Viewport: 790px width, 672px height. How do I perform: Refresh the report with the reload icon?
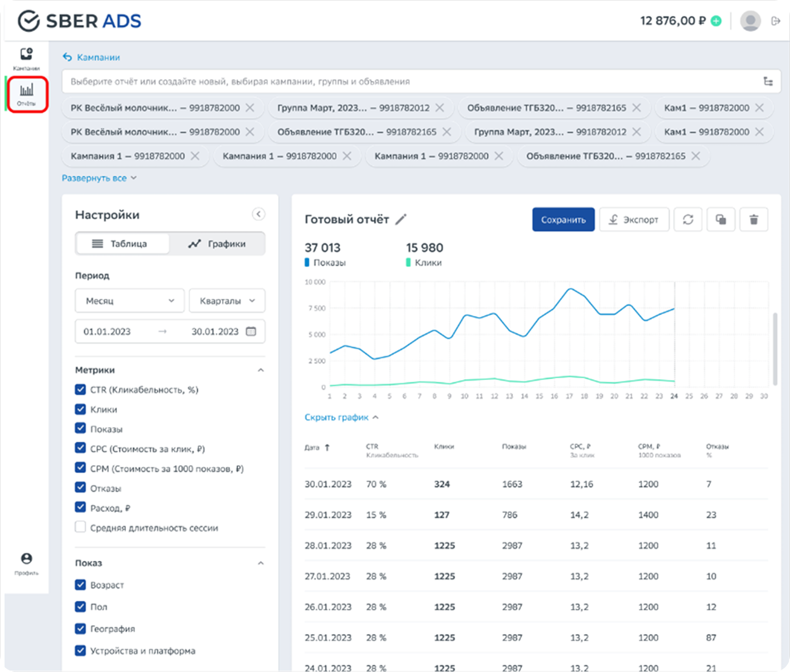(688, 220)
